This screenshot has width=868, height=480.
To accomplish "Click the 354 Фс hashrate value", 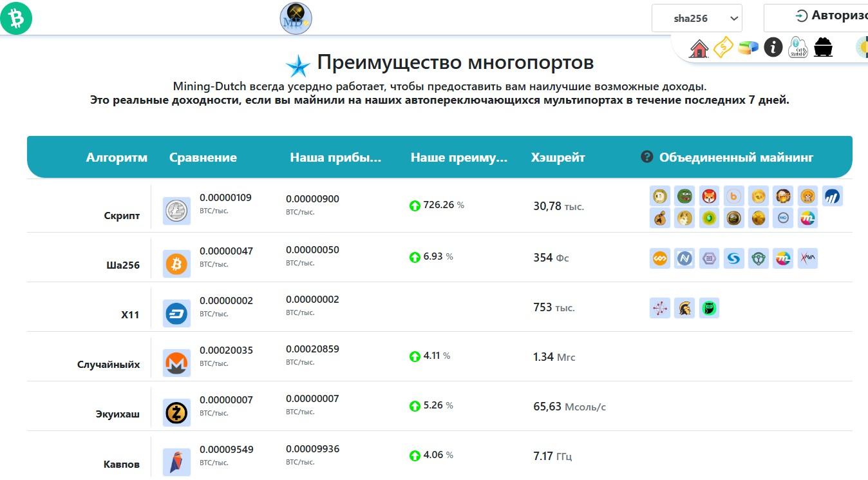I will pyautogui.click(x=551, y=258).
